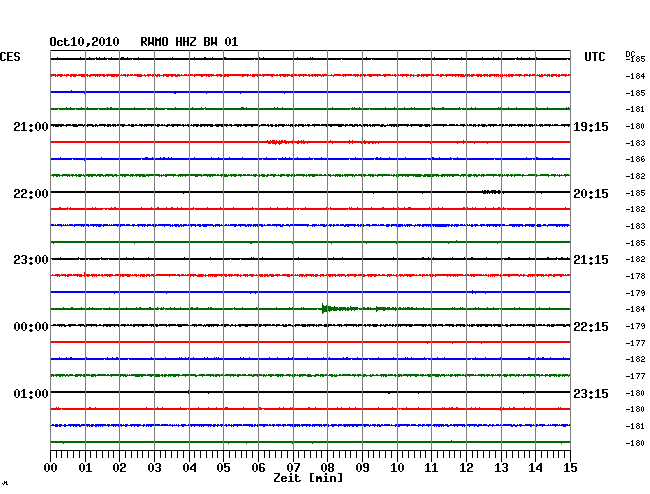
Task: Click minute label 05 on the time axis
Action: tap(223, 467)
